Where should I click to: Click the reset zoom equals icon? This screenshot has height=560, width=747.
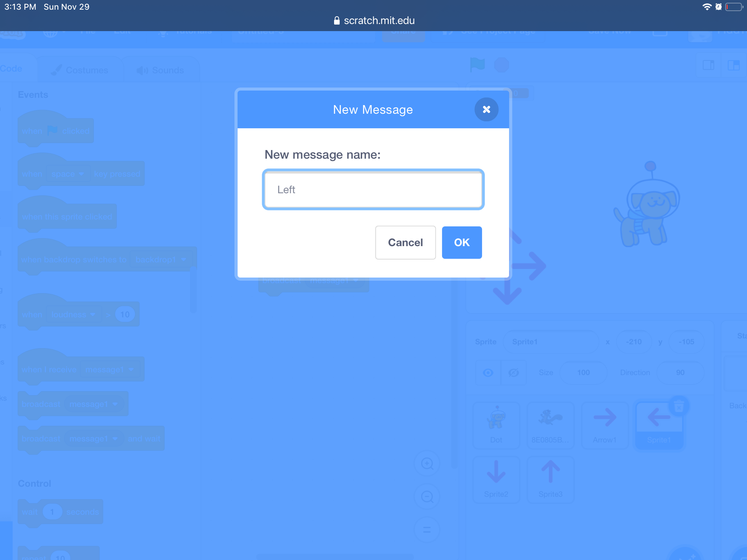[427, 530]
